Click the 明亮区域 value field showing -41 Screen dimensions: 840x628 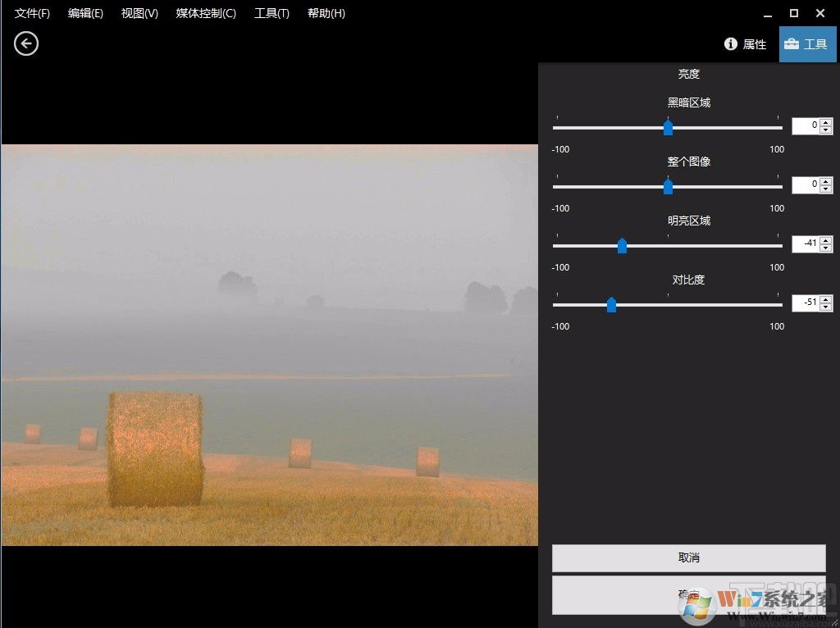(806, 243)
